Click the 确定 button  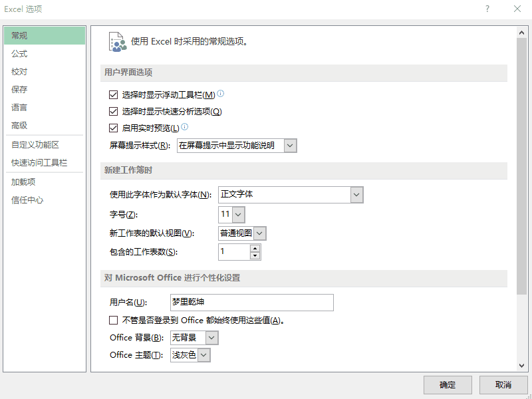coord(448,385)
